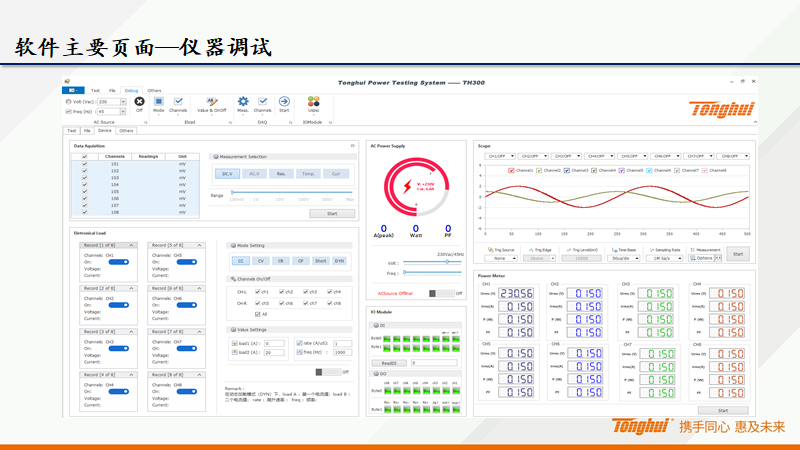Image resolution: width=800 pixels, height=450 pixels.
Task: Click the DO section header icon
Action: point(376,373)
